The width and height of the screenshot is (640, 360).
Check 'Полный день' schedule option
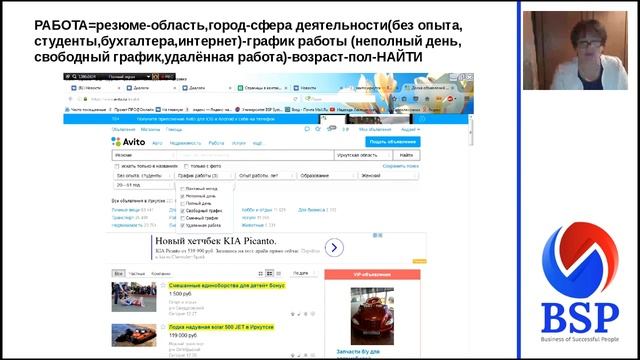[182, 203]
